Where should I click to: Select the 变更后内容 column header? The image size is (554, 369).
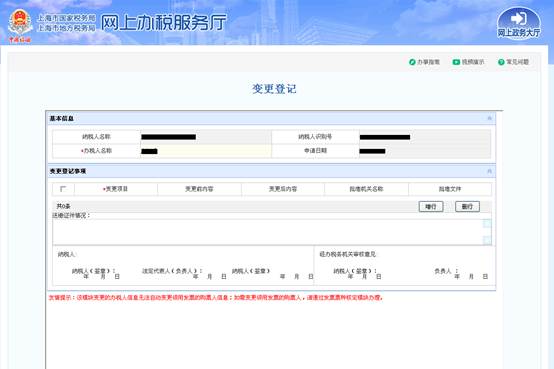tap(283, 189)
